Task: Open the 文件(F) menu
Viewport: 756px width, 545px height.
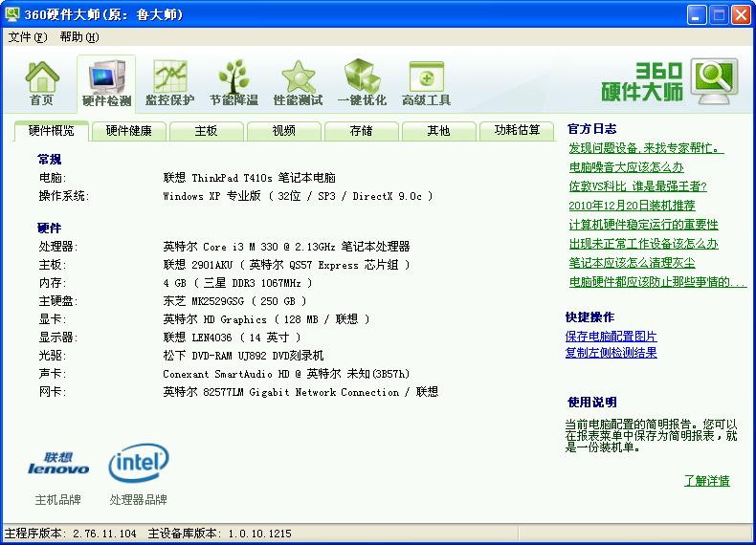Action: [x=28, y=37]
